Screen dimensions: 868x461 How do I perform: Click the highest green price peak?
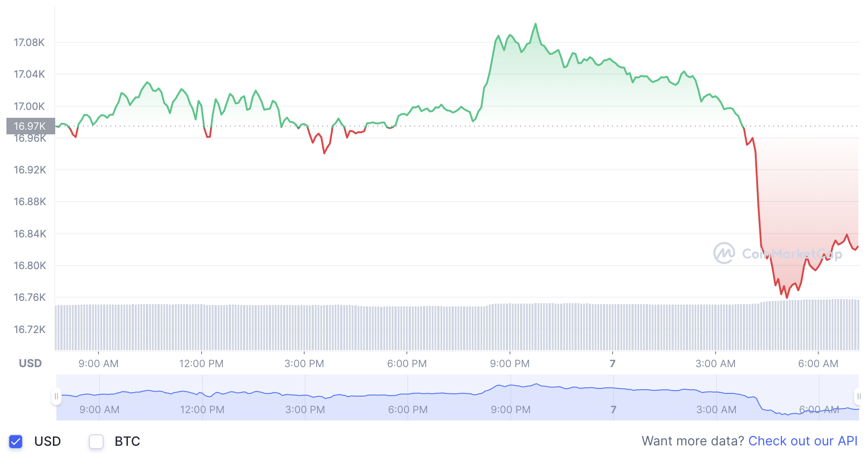[x=535, y=24]
